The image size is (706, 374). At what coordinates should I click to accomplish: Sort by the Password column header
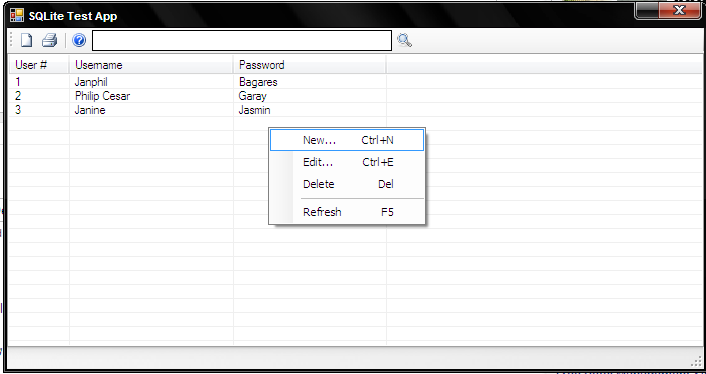[x=310, y=65]
